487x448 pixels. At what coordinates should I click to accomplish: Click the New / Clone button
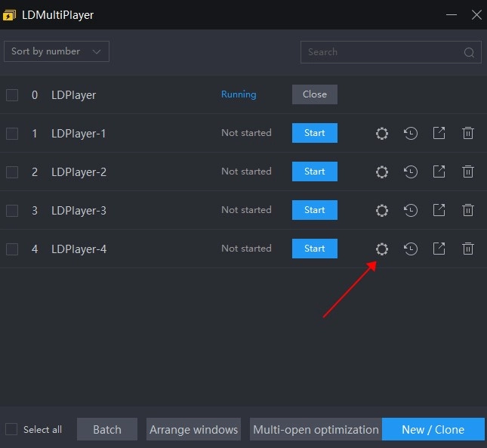(433, 429)
